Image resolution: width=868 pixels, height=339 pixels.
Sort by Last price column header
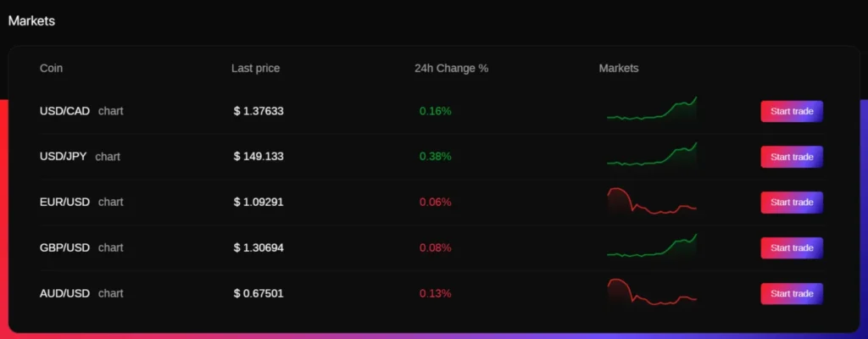click(x=255, y=69)
